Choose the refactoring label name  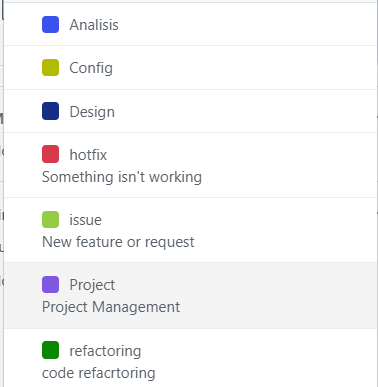(105, 351)
